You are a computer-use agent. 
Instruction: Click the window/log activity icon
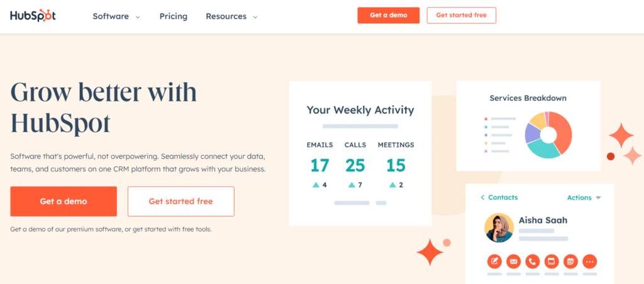pos(552,261)
